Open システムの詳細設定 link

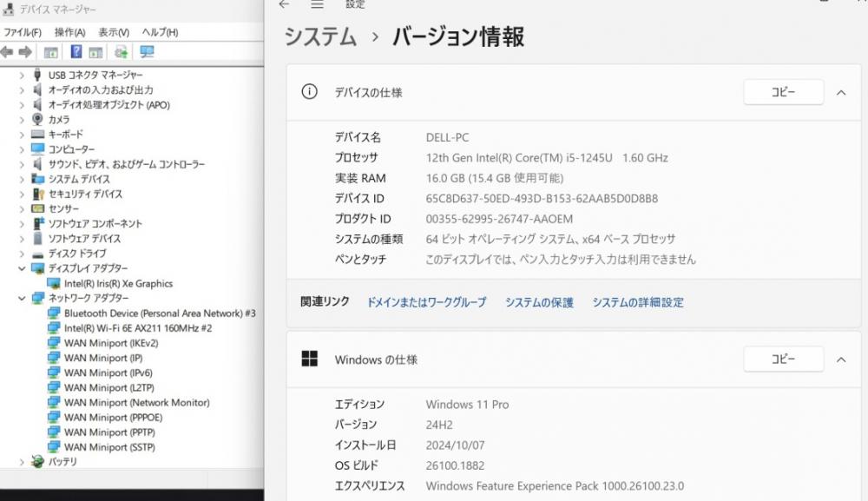point(638,302)
